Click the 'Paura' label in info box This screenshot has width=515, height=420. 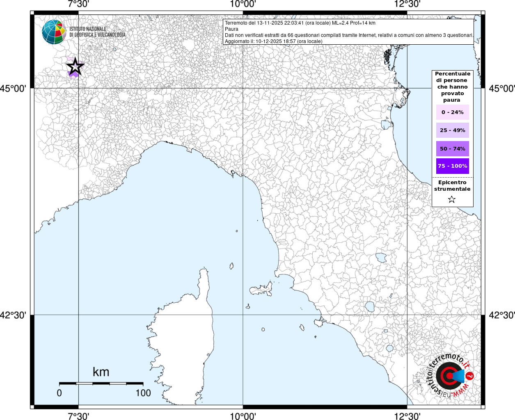pyautogui.click(x=231, y=29)
